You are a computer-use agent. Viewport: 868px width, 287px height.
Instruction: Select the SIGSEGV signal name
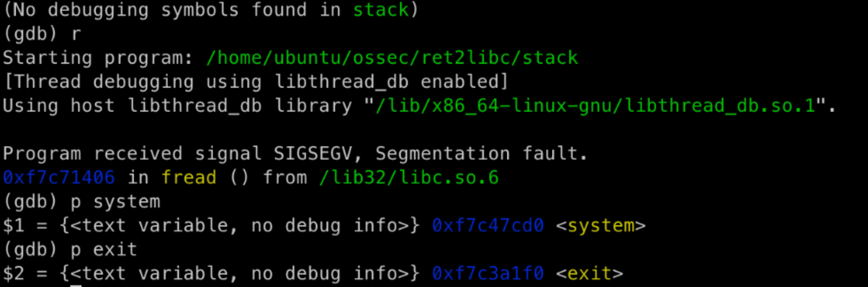click(x=312, y=153)
